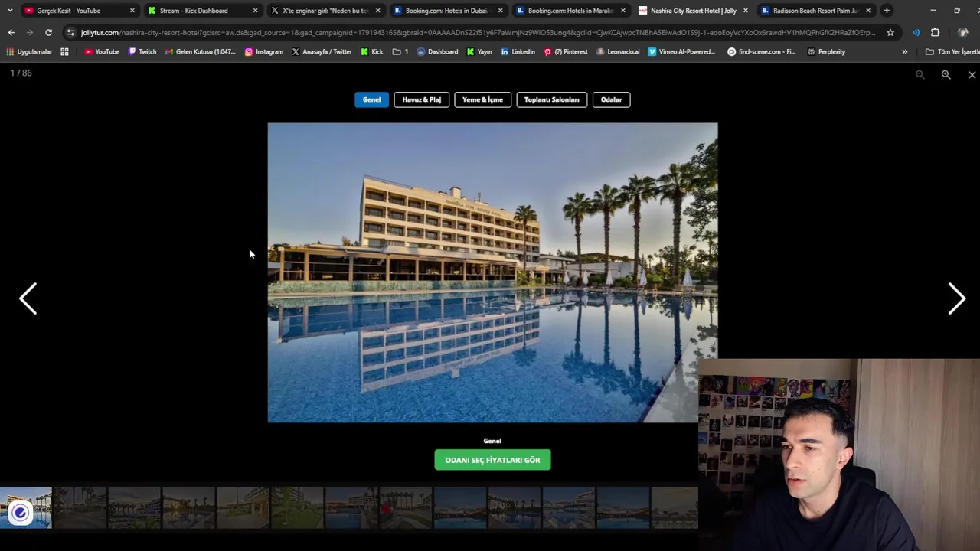Open the blue extension icon beside the star
The image size is (980, 551).
tap(916, 32)
